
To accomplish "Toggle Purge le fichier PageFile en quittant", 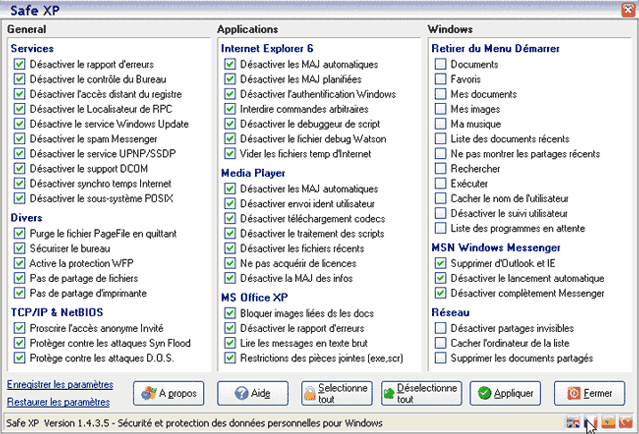I will click(x=19, y=233).
